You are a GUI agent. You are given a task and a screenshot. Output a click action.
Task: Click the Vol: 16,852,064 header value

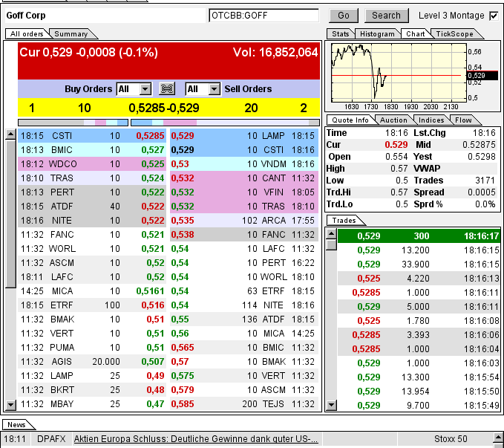point(275,52)
